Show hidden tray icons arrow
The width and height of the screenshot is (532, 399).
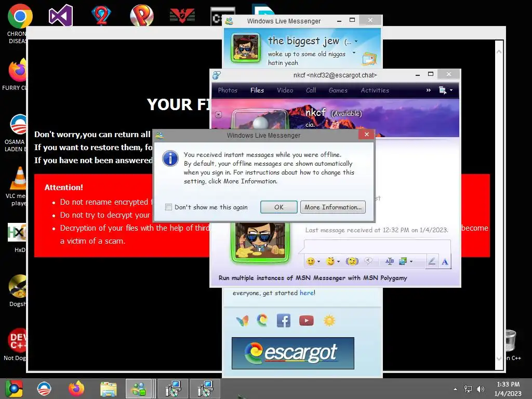tap(455, 389)
